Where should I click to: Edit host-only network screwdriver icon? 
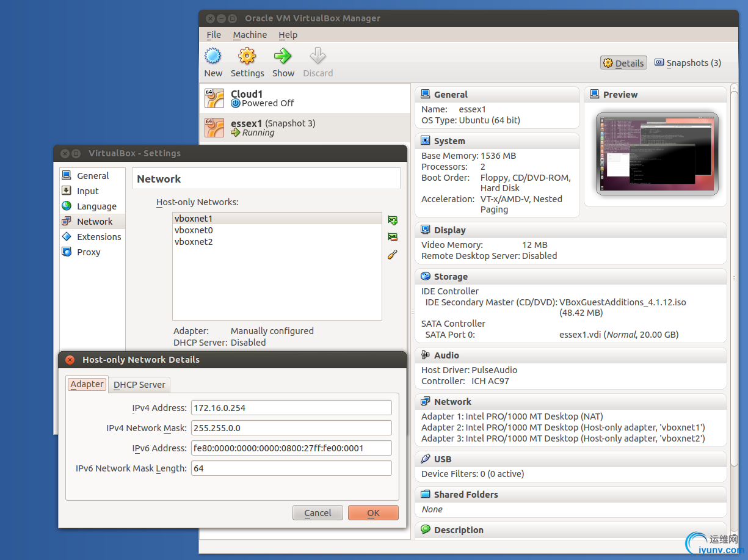click(x=393, y=255)
